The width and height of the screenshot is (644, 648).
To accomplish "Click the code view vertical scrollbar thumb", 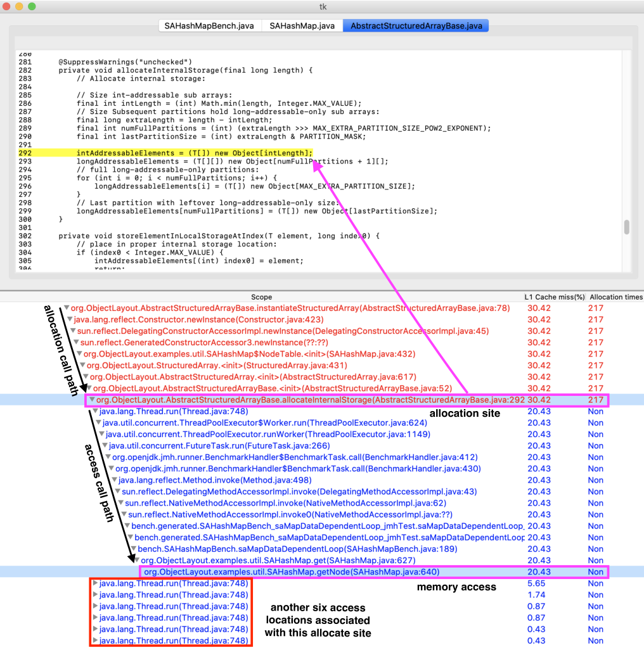I will (627, 227).
